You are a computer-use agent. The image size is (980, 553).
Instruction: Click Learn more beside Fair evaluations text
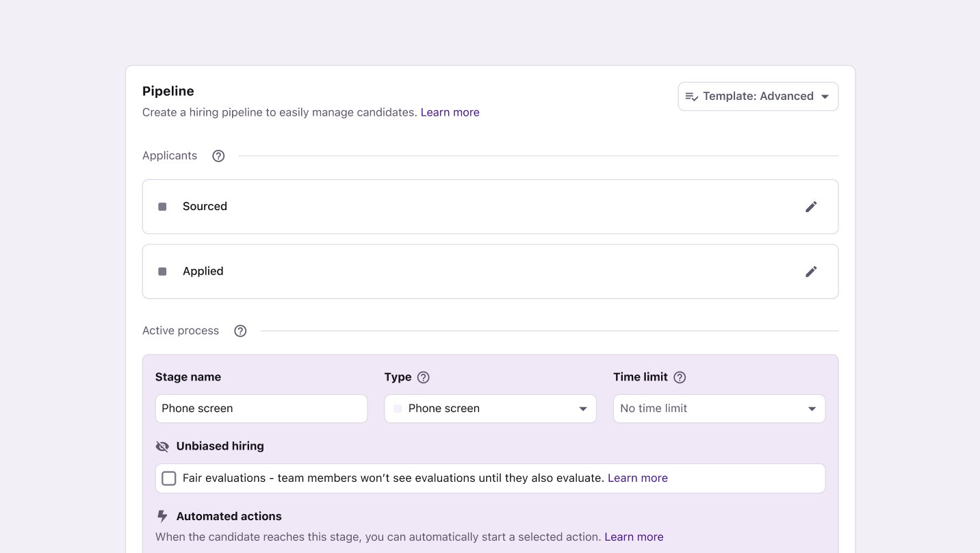[x=637, y=478]
